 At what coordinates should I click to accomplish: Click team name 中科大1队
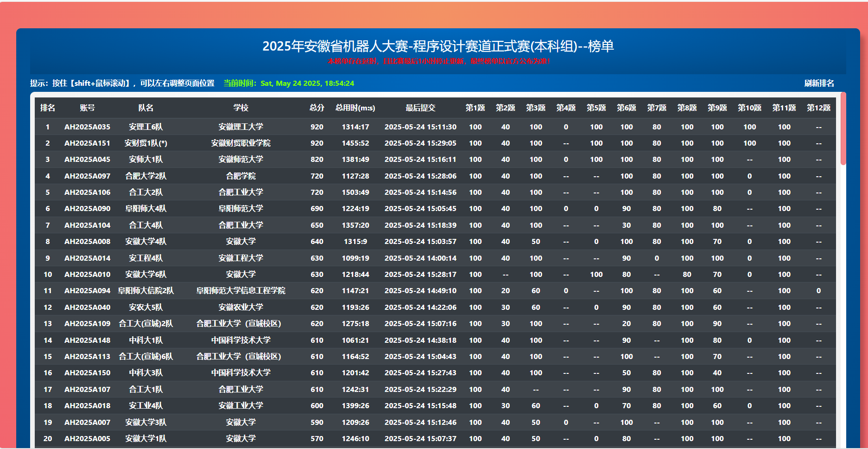tap(146, 340)
